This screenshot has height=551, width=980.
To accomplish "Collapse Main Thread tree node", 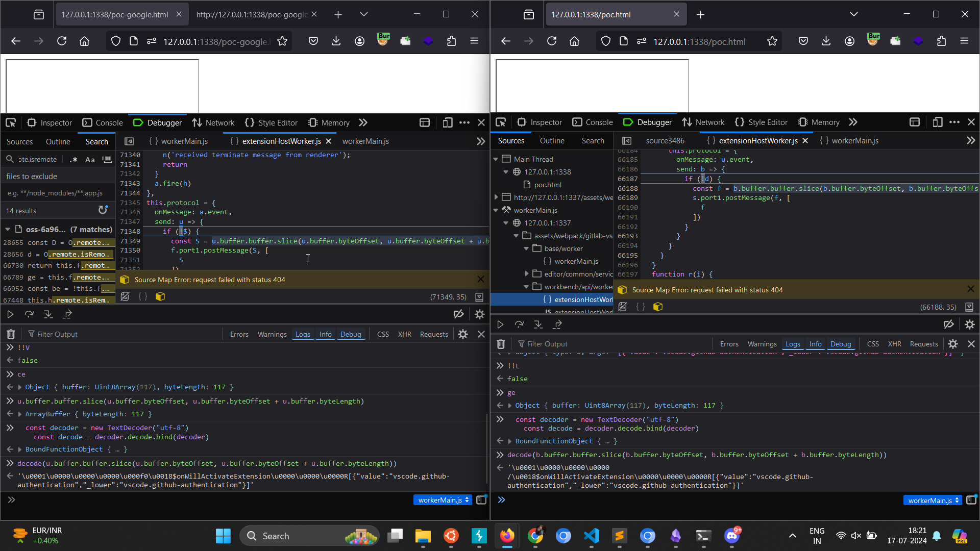I will coord(496,159).
